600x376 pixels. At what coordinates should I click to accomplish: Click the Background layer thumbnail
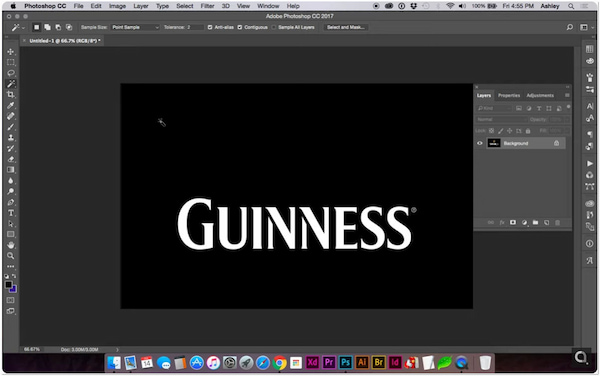tap(494, 143)
